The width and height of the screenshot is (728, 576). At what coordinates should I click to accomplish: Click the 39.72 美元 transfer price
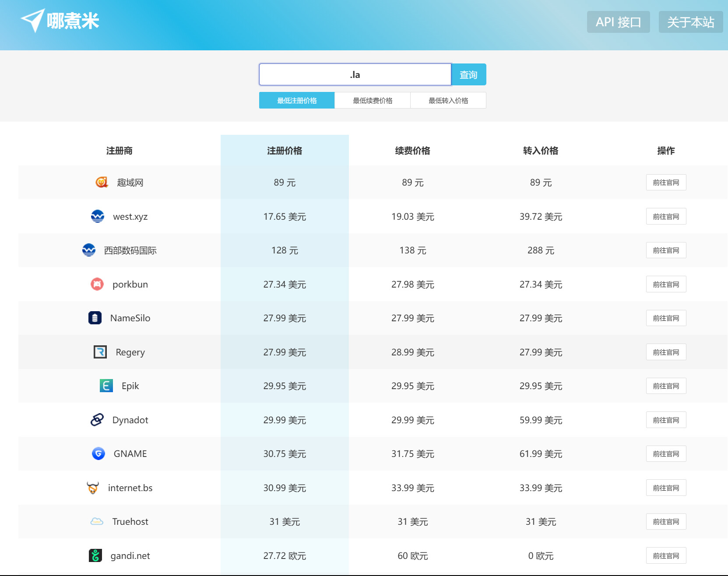click(541, 217)
